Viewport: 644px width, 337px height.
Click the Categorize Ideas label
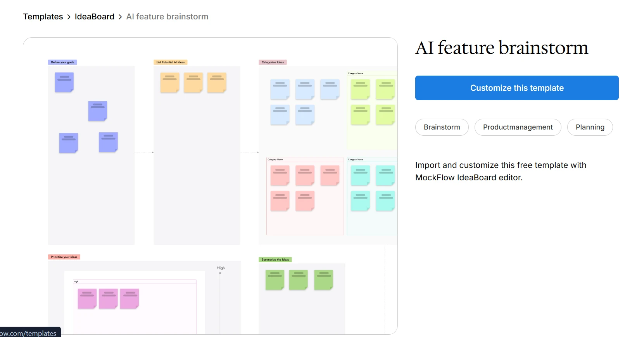pos(273,62)
